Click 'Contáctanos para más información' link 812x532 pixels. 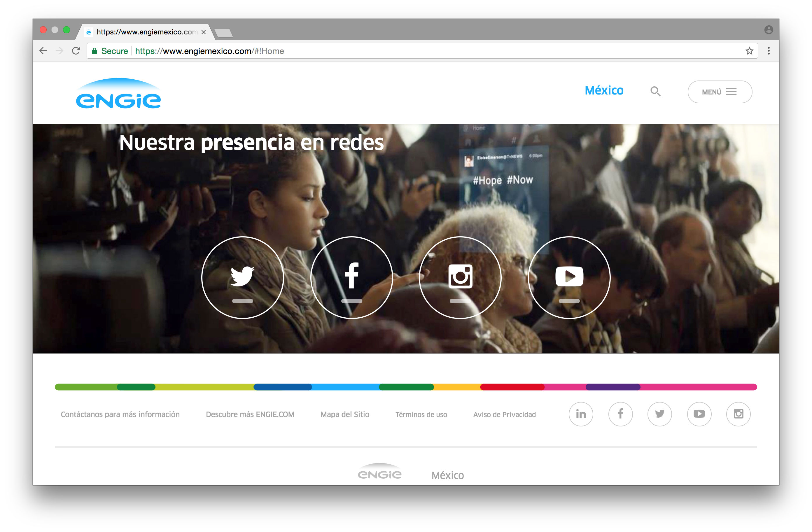point(120,415)
